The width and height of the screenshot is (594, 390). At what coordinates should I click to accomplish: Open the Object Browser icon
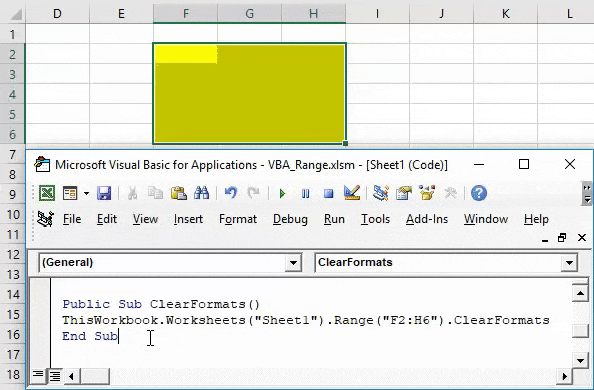pos(427,193)
